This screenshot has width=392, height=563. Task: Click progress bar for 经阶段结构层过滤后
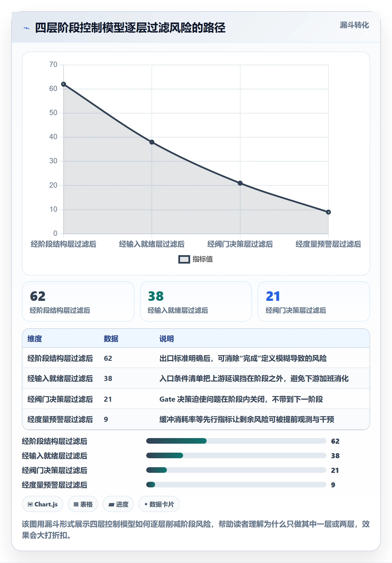point(236,441)
